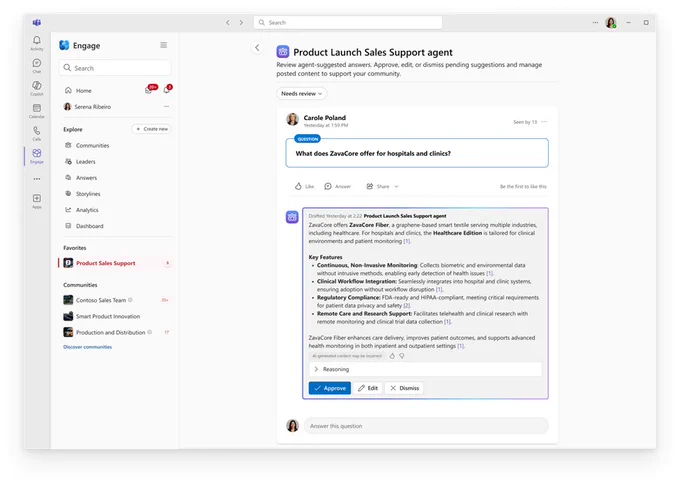Viewport: 680px width, 483px height.
Task: Open Calls in the Teams rail
Action: click(37, 133)
